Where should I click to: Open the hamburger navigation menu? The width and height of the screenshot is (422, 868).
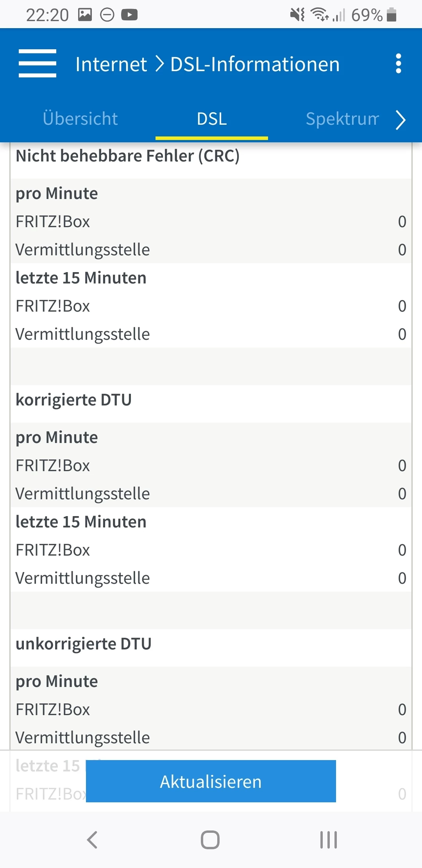point(38,63)
